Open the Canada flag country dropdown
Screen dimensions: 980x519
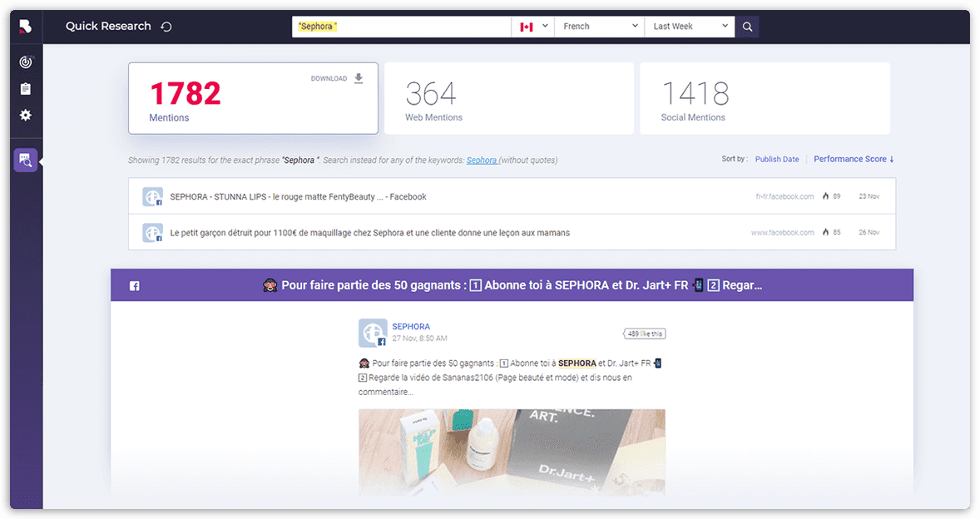coord(532,26)
